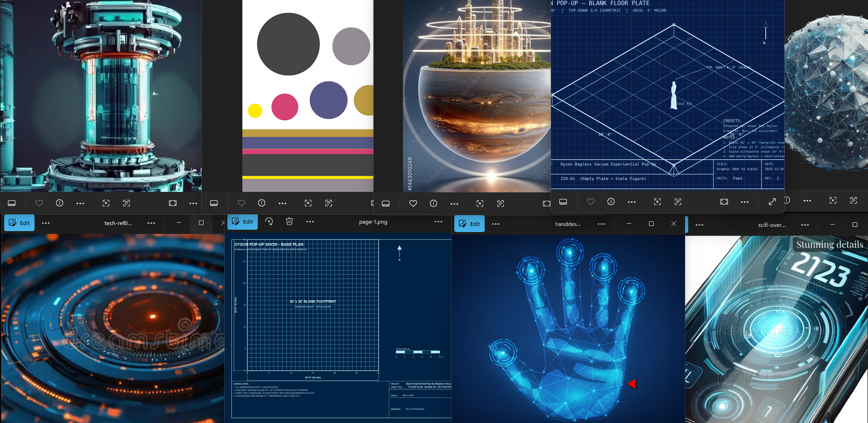Viewport: 868px width, 423px height.
Task: Toggle filmstrip in the isometric blueprint window
Action: pos(563,202)
